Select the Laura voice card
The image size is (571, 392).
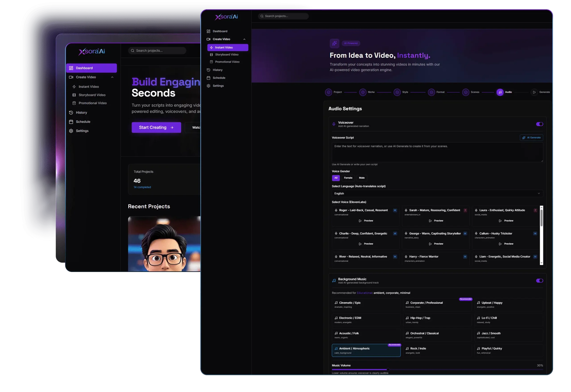506,216
